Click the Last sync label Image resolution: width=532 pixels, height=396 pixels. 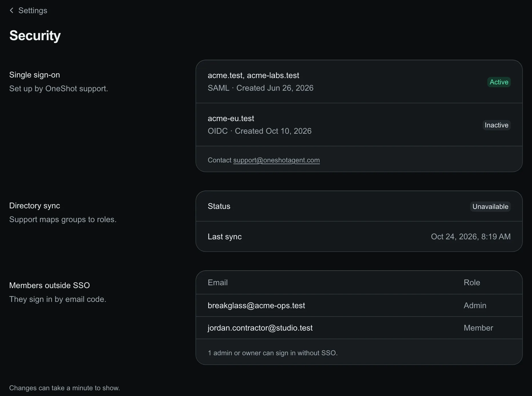pos(225,237)
